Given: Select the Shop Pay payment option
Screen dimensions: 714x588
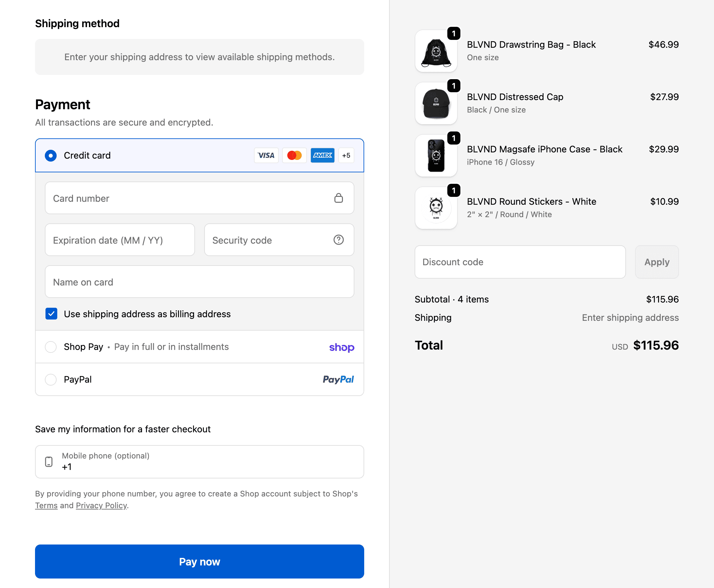Looking at the screenshot, I should 51,347.
